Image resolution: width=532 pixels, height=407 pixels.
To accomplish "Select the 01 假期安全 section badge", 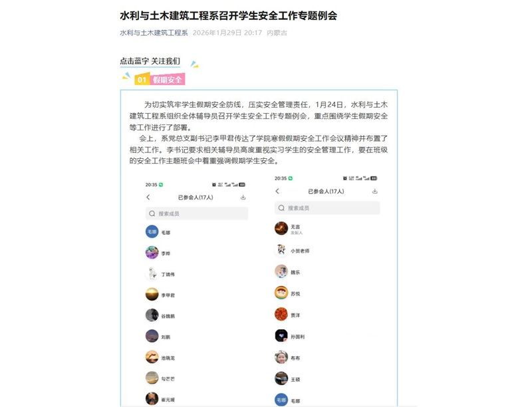I will click(160, 80).
